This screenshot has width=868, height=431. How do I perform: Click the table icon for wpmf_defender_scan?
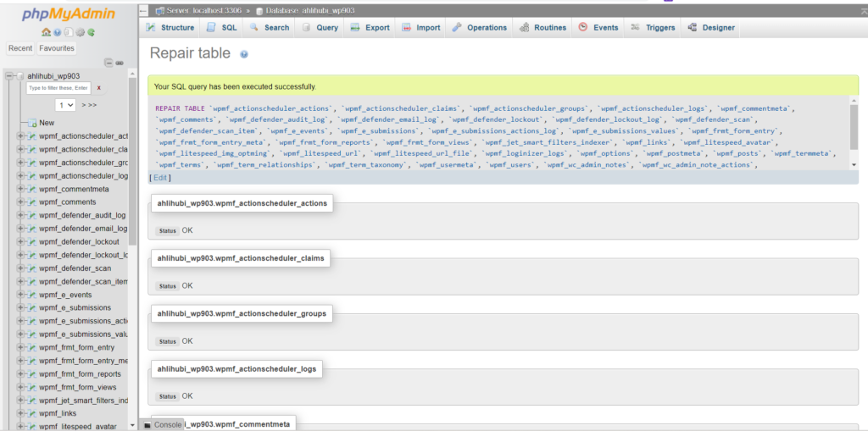point(32,268)
